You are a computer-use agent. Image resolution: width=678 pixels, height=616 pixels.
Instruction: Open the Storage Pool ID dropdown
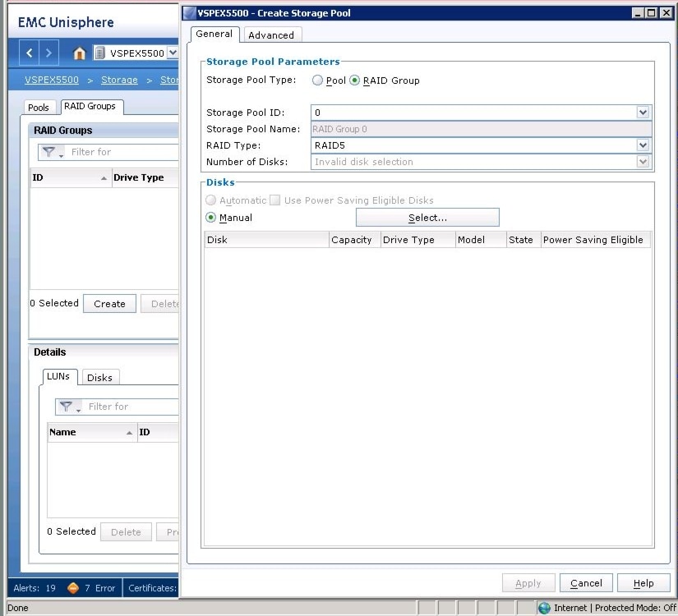click(643, 113)
